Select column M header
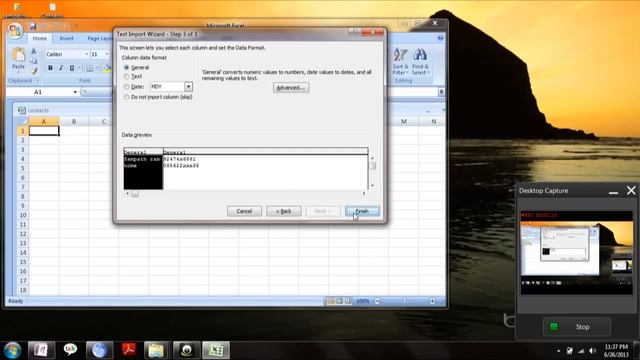Screen dimensions: 640x360 pos(404,121)
